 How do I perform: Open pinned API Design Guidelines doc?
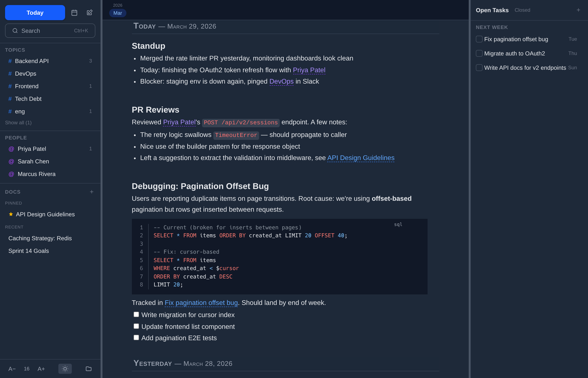click(45, 214)
